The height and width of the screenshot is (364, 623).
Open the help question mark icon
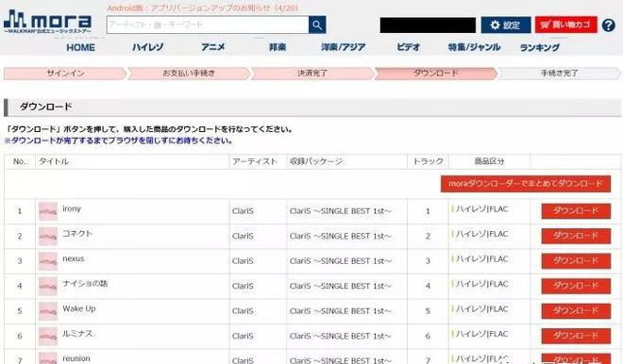[608, 25]
